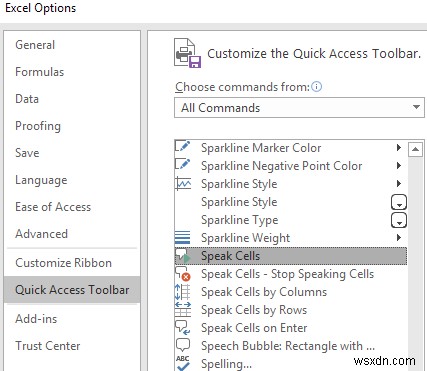Click the Spelling ABC checkmark icon
This screenshot has width=427, height=371.
coord(183,363)
